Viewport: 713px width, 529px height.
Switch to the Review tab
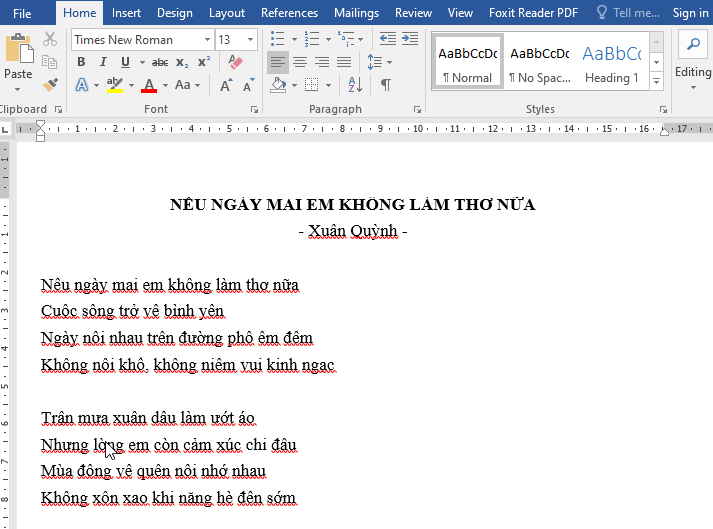(413, 13)
